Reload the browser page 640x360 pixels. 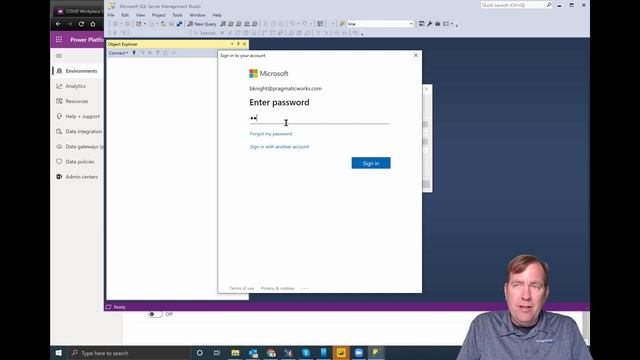coord(81,24)
